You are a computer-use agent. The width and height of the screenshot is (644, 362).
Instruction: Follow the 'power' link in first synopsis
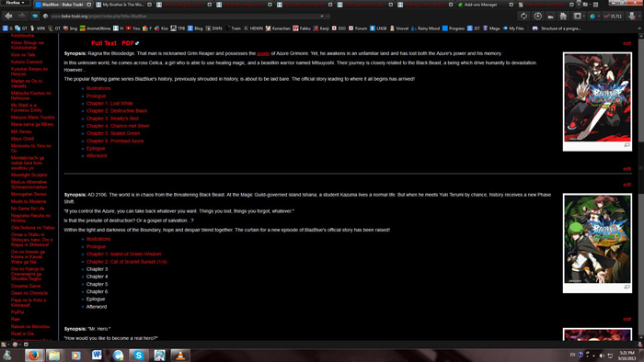(x=263, y=53)
